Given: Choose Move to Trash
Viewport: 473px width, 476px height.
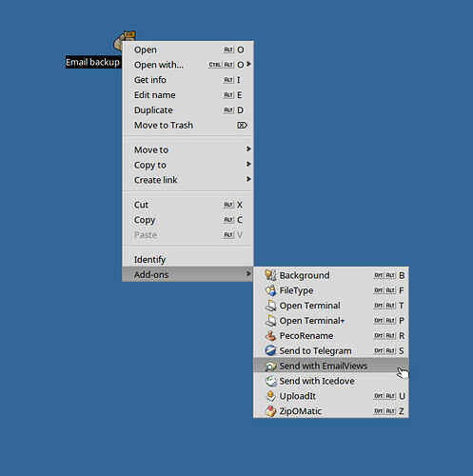Looking at the screenshot, I should tap(187, 126).
